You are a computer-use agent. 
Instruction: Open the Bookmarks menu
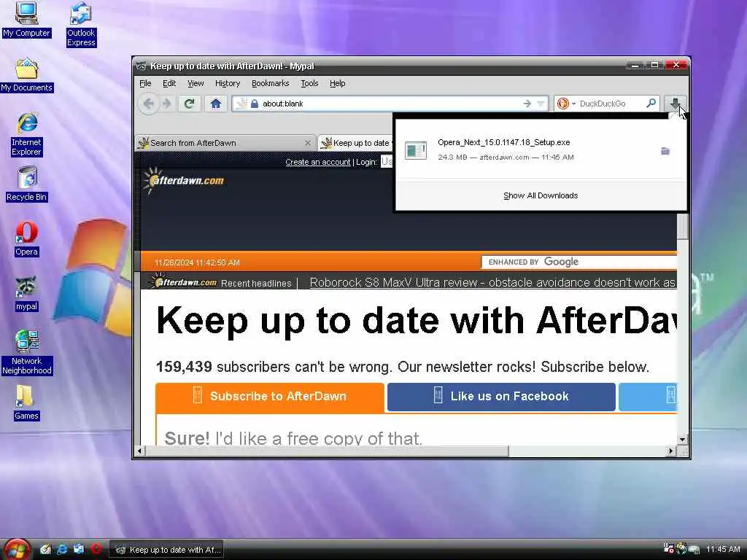[270, 83]
